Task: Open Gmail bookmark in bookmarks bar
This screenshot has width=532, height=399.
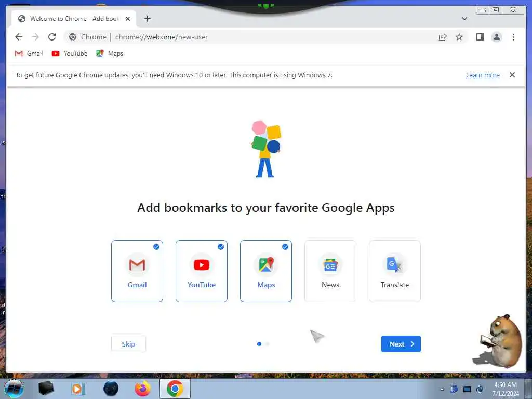Action: click(29, 54)
